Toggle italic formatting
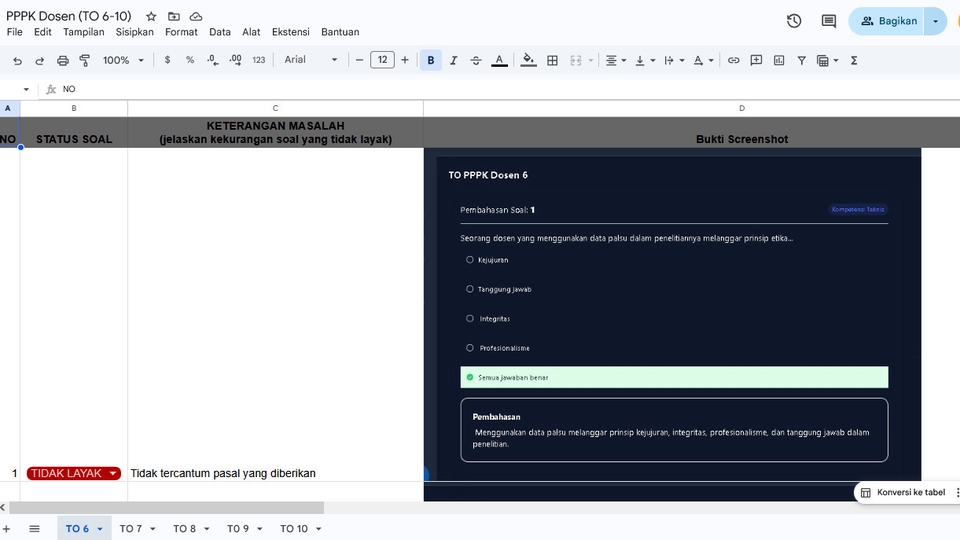This screenshot has width=960, height=540. coord(454,60)
